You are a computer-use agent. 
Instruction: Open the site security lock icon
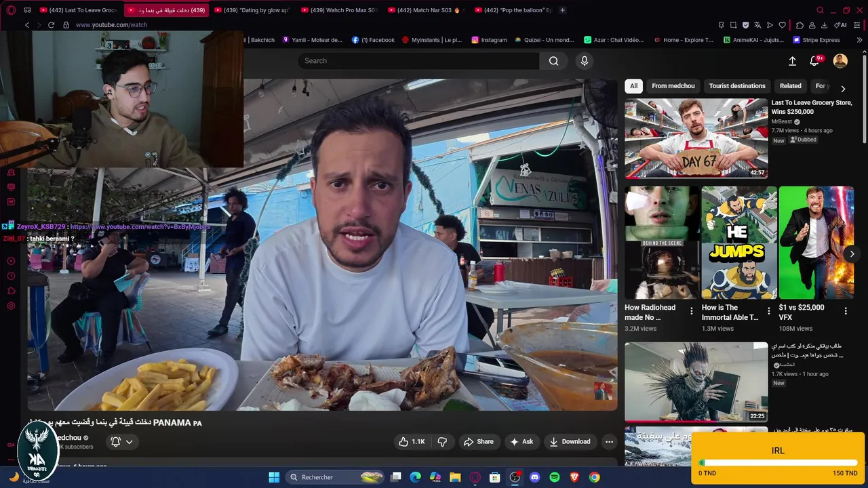coord(66,25)
